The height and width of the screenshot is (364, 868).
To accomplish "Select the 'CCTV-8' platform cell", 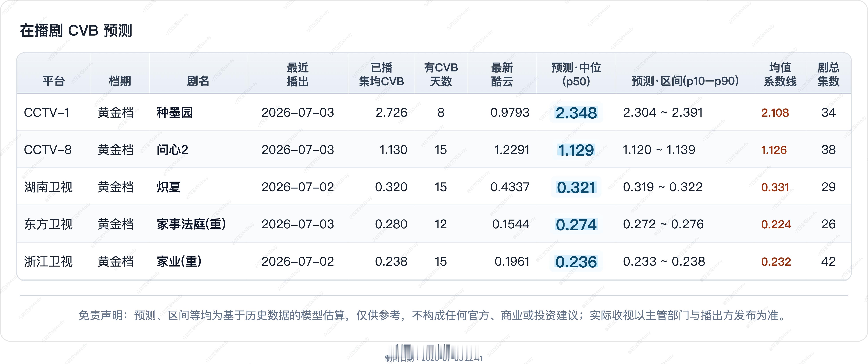I will coord(48,150).
